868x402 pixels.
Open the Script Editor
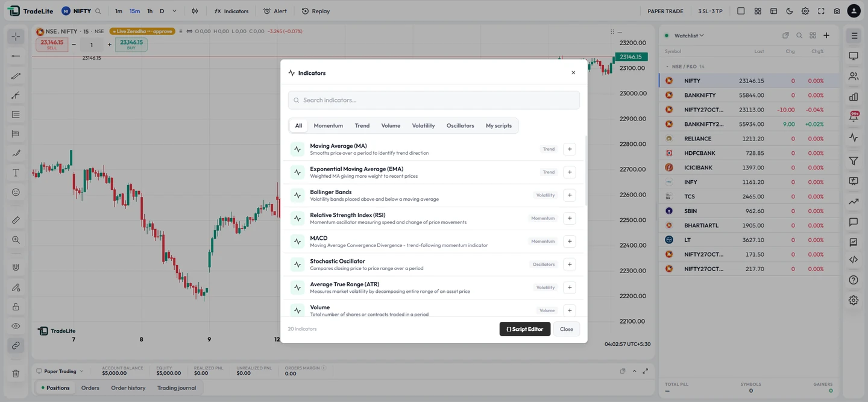[524, 329]
